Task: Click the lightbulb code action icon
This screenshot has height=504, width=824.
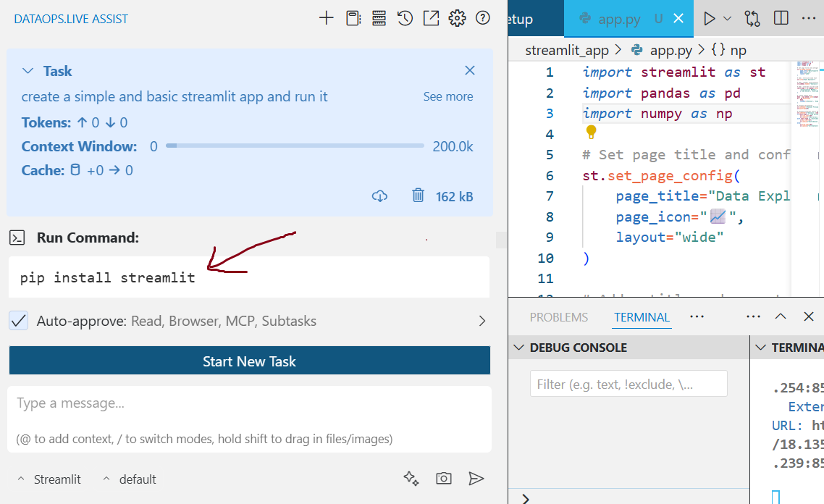Action: 591,131
